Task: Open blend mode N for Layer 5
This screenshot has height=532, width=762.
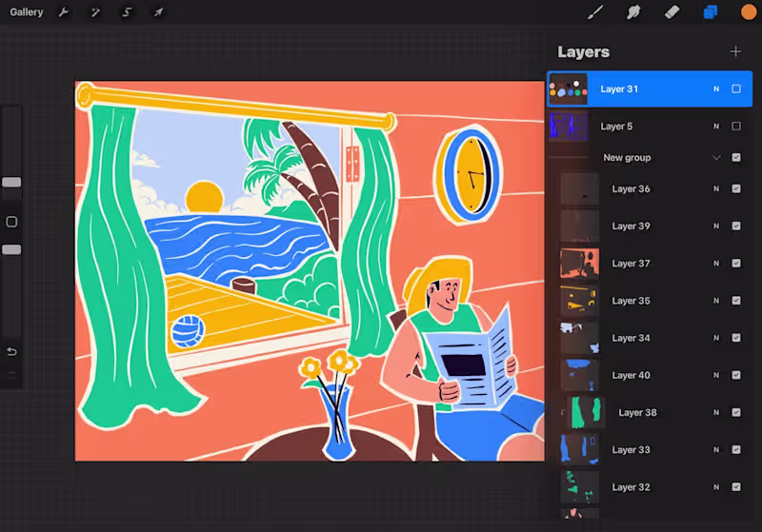Action: (716, 127)
